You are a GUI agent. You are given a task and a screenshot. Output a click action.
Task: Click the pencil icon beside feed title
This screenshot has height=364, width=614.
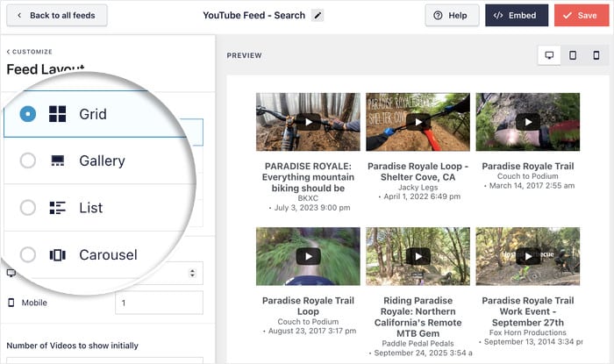(x=318, y=15)
